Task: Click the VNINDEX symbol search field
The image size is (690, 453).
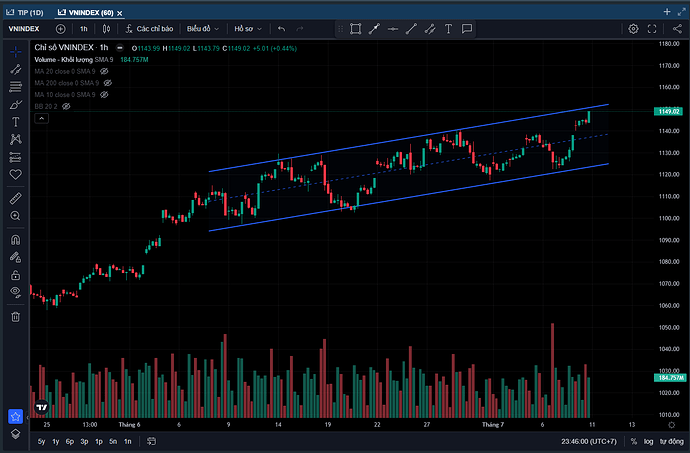Action: [25, 29]
